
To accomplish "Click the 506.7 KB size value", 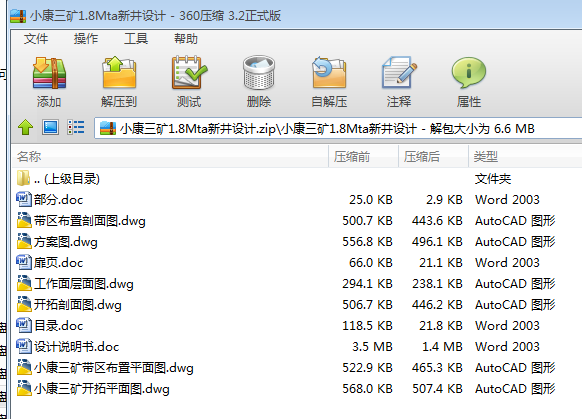I will click(367, 305).
